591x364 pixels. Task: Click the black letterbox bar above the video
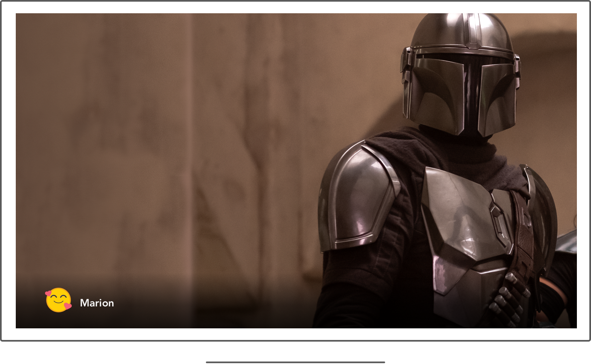pos(291,7)
